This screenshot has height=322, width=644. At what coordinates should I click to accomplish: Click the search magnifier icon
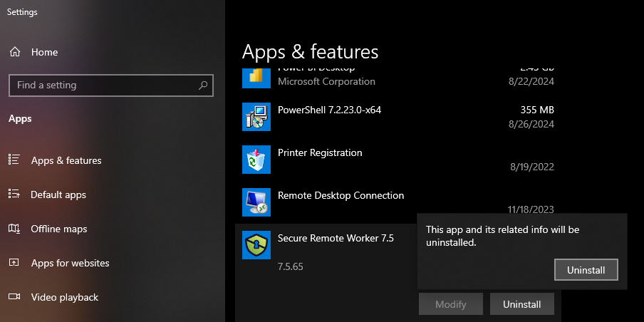203,85
